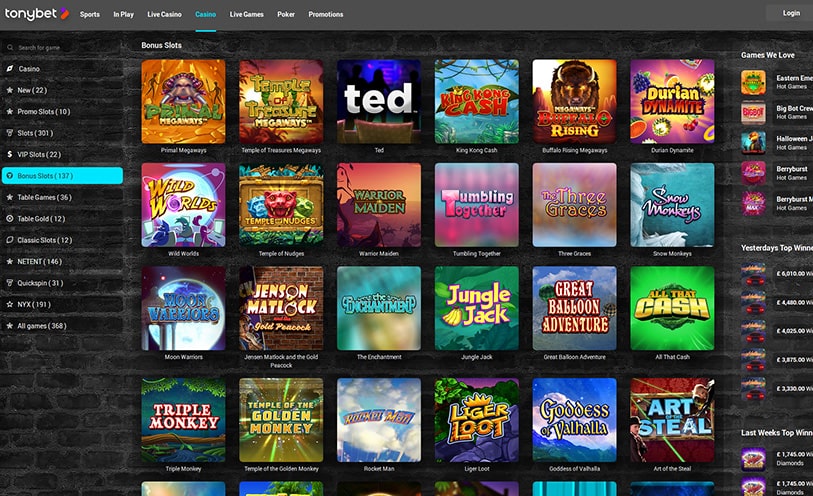Screen dimensions: 813x496
Task: Launch Durian Dynamite slot
Action: [672, 101]
